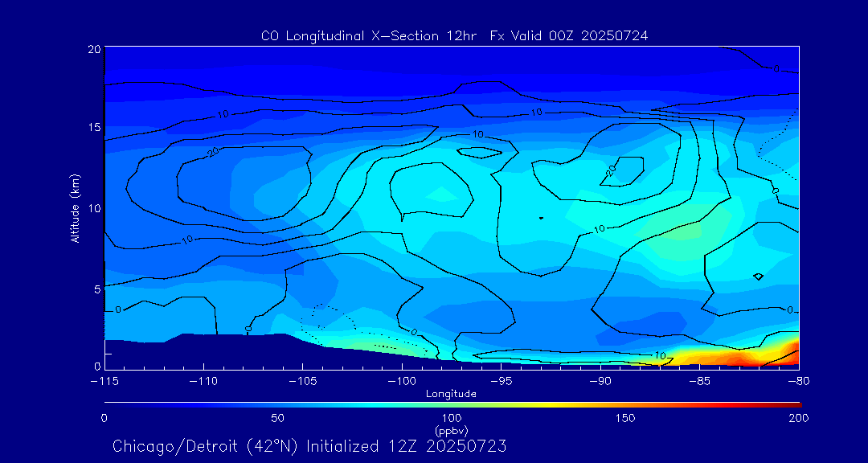Image resolution: width=868 pixels, height=463 pixels.
Task: Click the color scale label "200"
Action: point(800,419)
